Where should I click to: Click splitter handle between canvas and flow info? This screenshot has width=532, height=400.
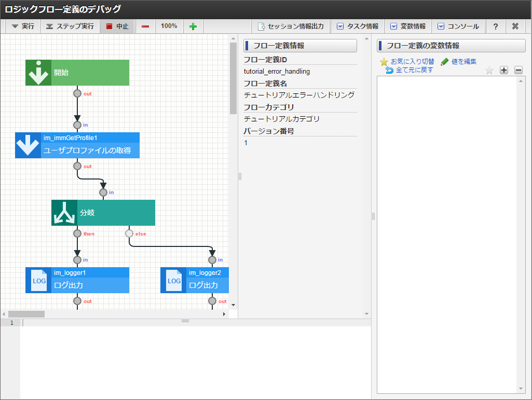240,176
